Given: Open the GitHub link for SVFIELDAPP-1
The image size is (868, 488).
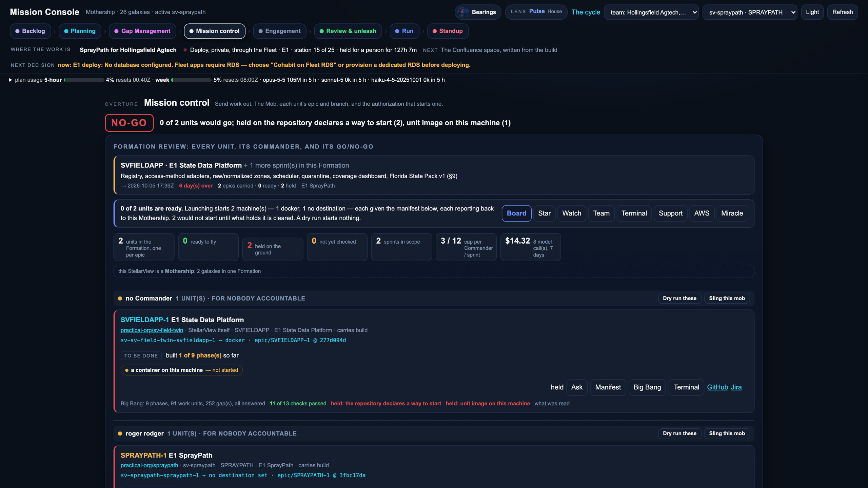Looking at the screenshot, I should pyautogui.click(x=717, y=387).
